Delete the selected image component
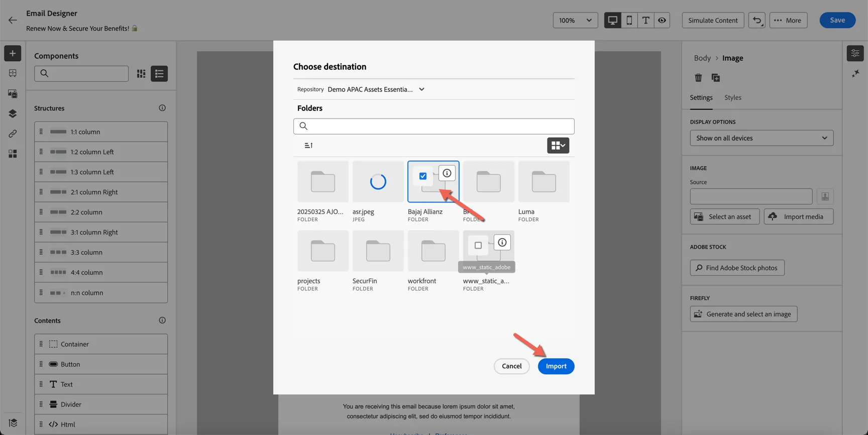The image size is (868, 435). point(698,78)
